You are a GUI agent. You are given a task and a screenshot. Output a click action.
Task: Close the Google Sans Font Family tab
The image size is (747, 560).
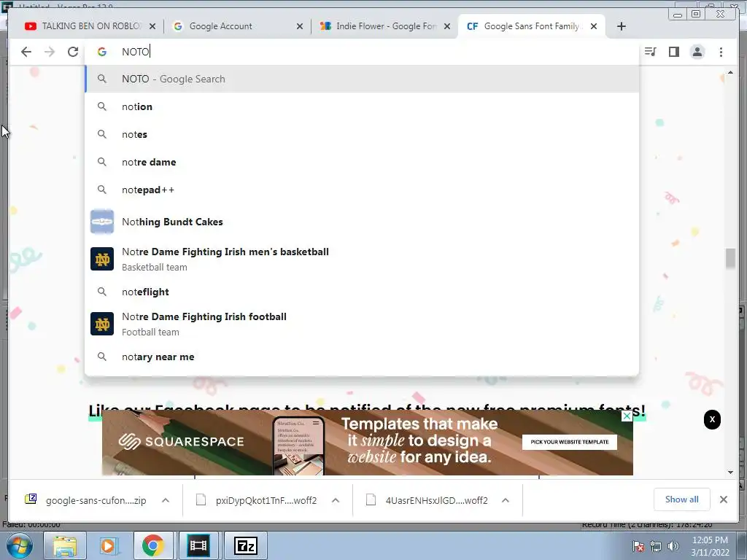(x=594, y=26)
